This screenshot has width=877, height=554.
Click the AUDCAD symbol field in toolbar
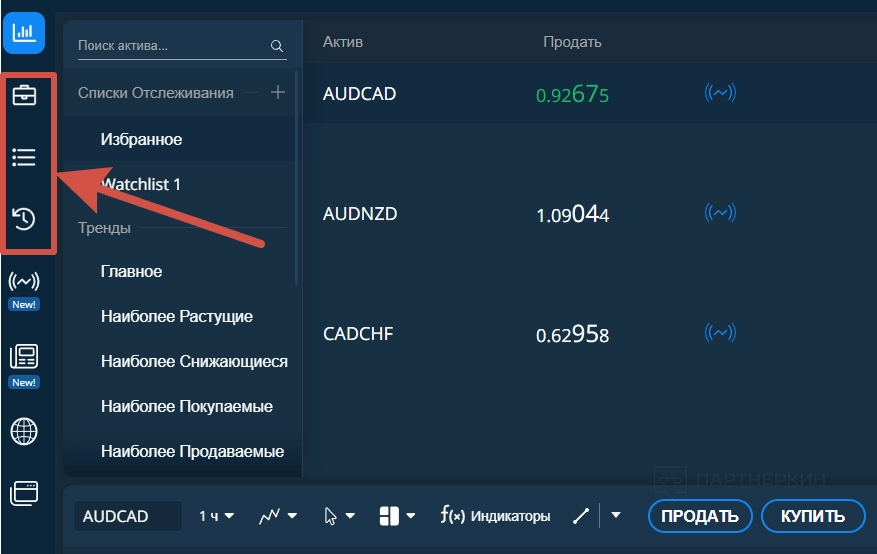128,515
